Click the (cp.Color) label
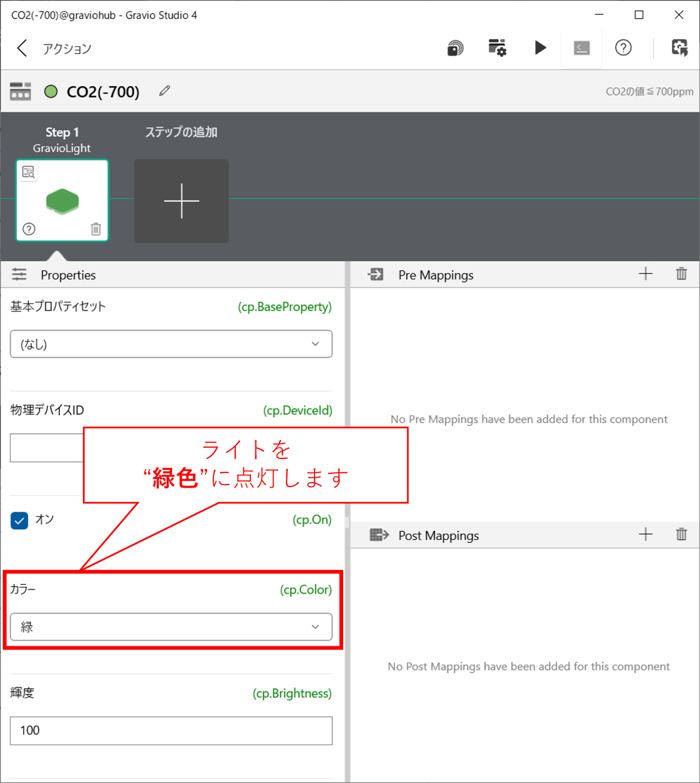 click(306, 589)
